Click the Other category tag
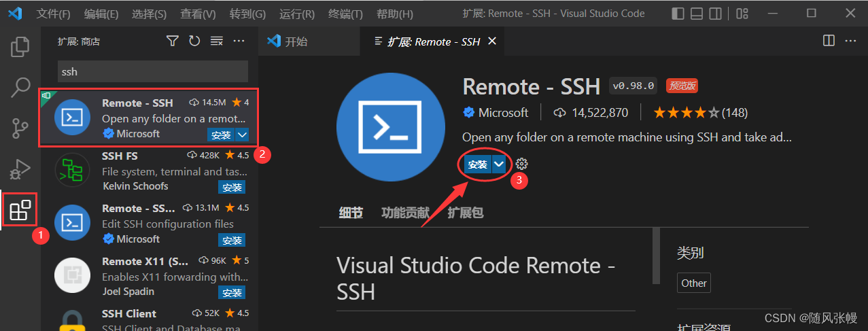 click(694, 283)
